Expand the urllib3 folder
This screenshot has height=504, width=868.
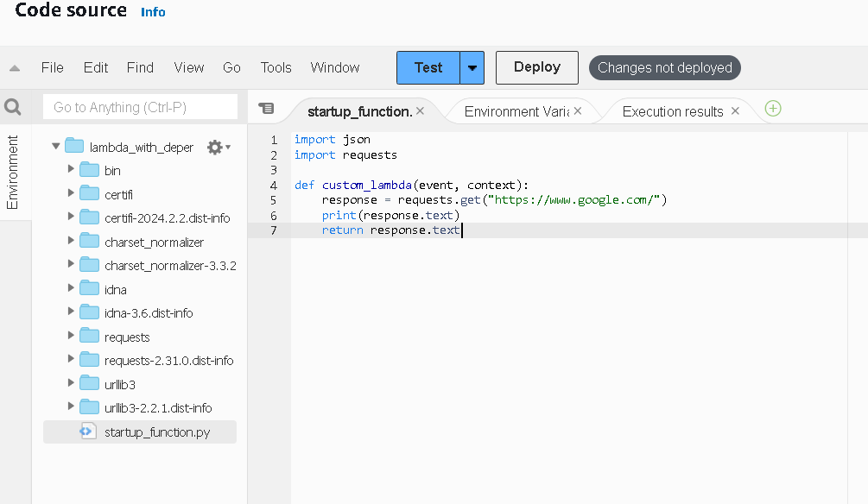(x=71, y=384)
